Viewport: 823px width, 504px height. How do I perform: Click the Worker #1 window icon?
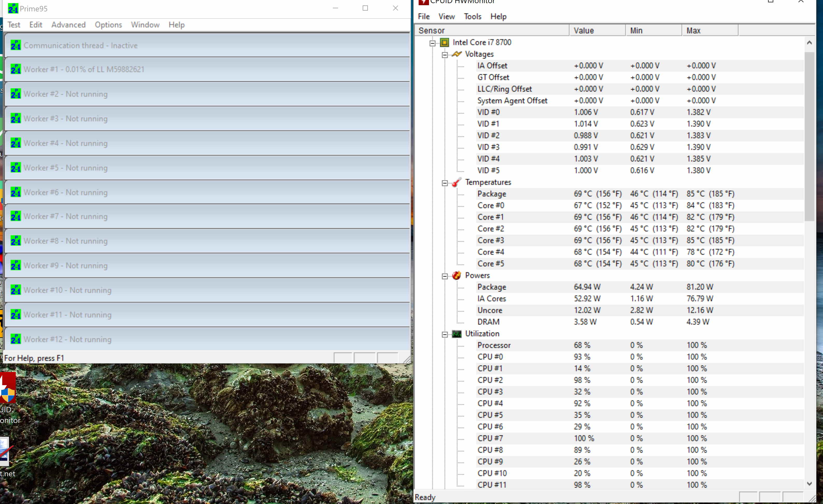[x=16, y=69]
